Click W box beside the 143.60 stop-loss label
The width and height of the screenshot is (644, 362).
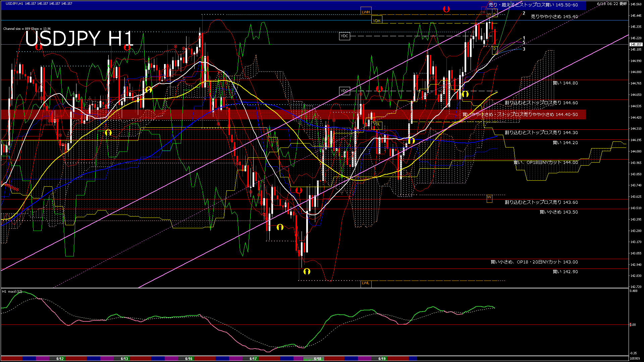(x=489, y=198)
